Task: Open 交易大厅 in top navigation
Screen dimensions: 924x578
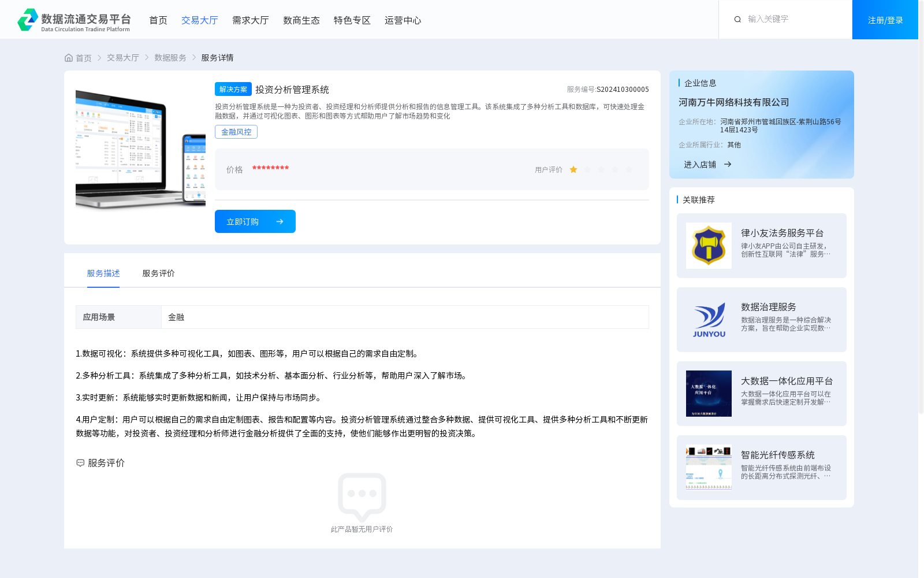Action: coord(200,20)
